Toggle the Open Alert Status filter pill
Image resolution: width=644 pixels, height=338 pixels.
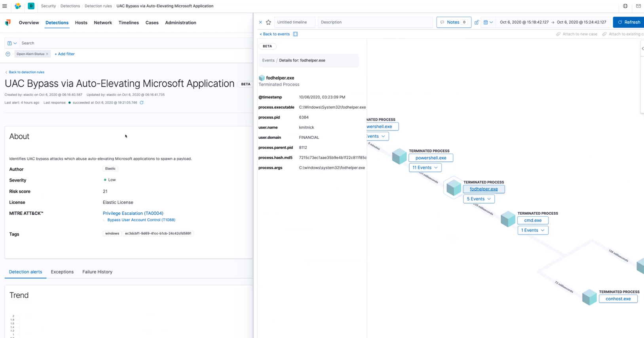pyautogui.click(x=30, y=54)
